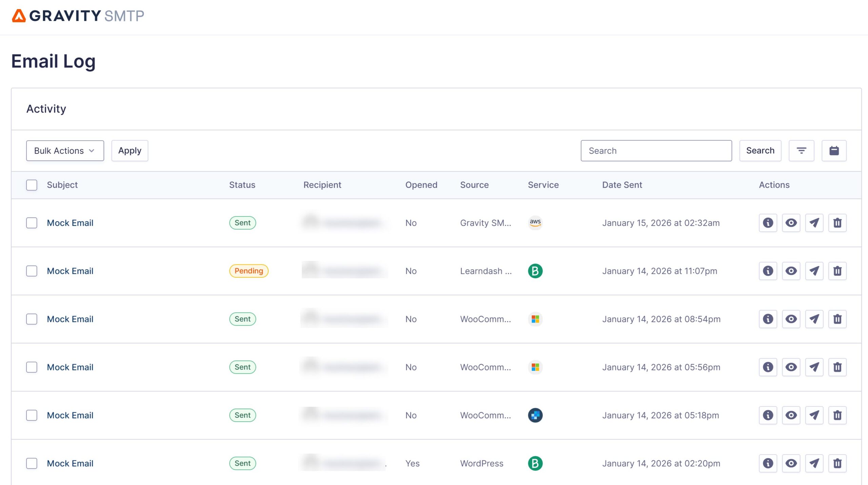Select the Pending email row checkbox
Image resolution: width=868 pixels, height=485 pixels.
(32, 271)
